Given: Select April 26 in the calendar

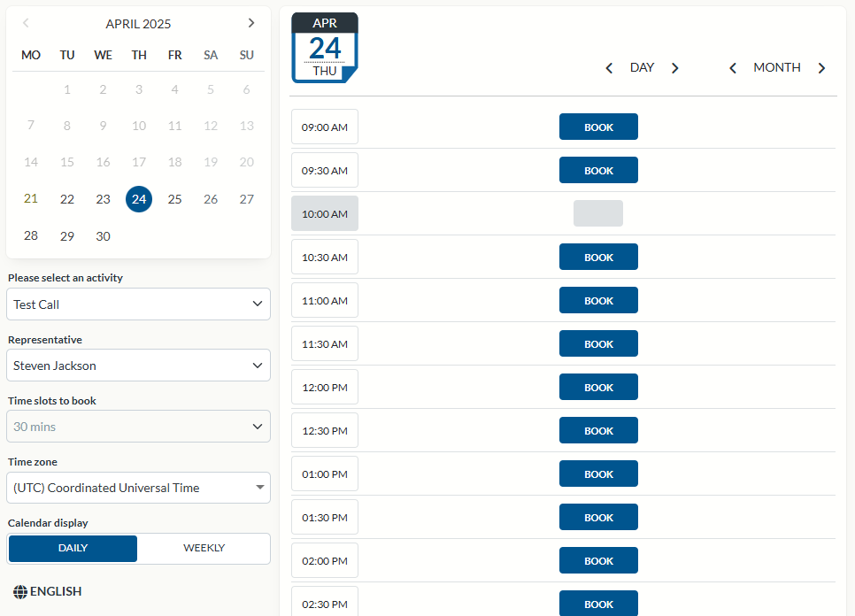Looking at the screenshot, I should click(211, 199).
